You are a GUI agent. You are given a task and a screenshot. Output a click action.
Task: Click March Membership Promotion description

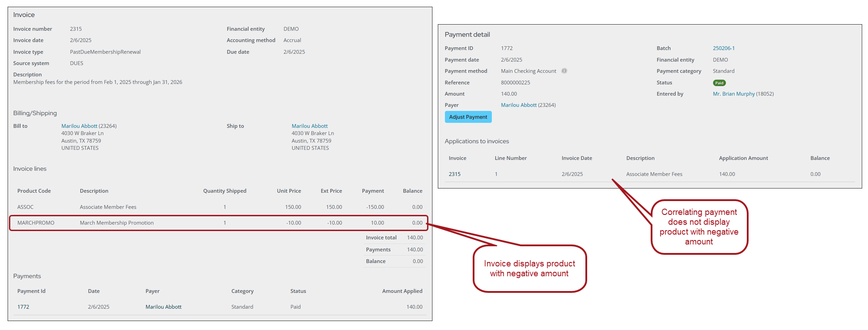tap(117, 223)
